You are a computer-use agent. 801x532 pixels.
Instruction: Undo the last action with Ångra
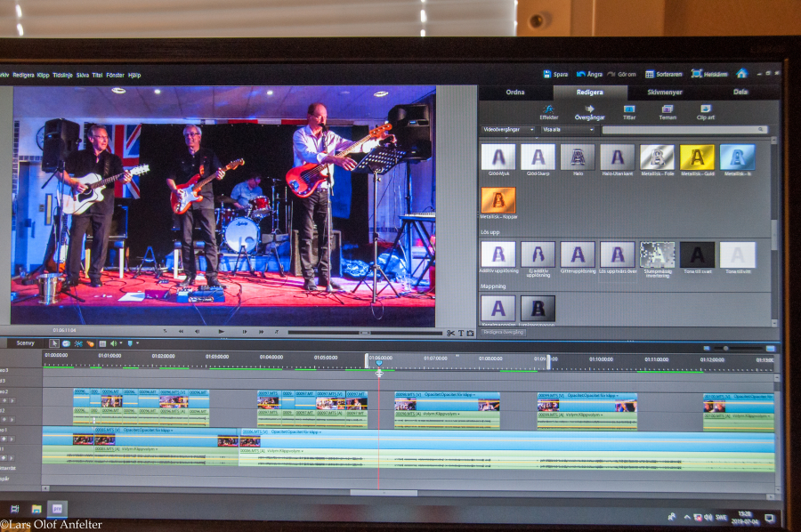click(x=589, y=74)
